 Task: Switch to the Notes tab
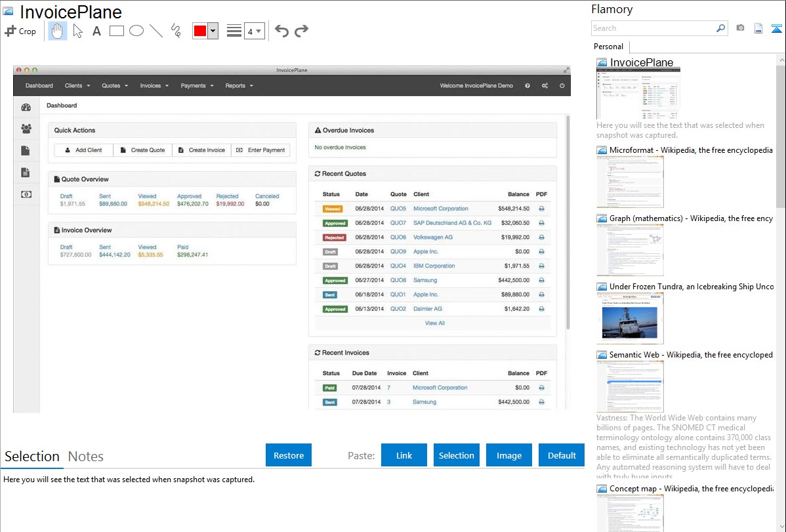(85, 457)
